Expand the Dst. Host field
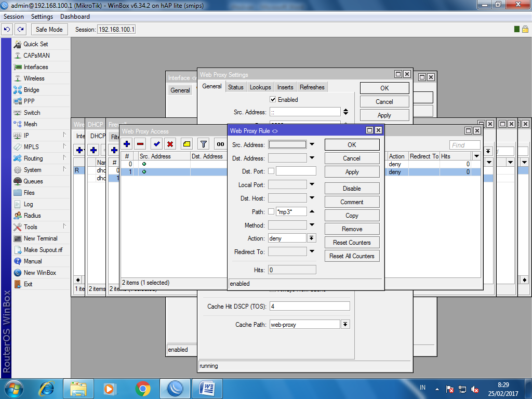 pyautogui.click(x=312, y=198)
